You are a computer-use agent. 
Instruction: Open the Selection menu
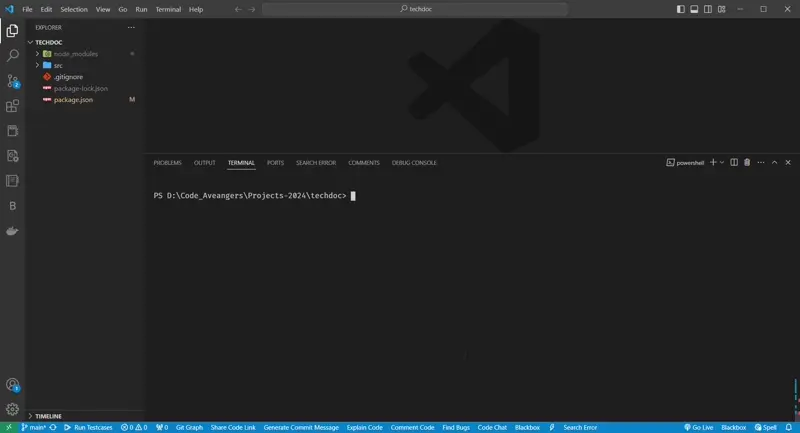point(74,9)
